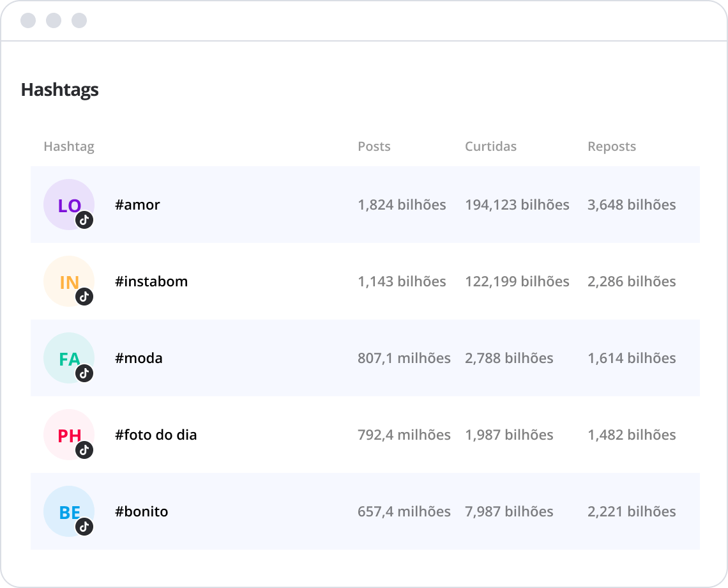Open the #moda hashtag
The height and width of the screenshot is (588, 728).
coord(139,359)
